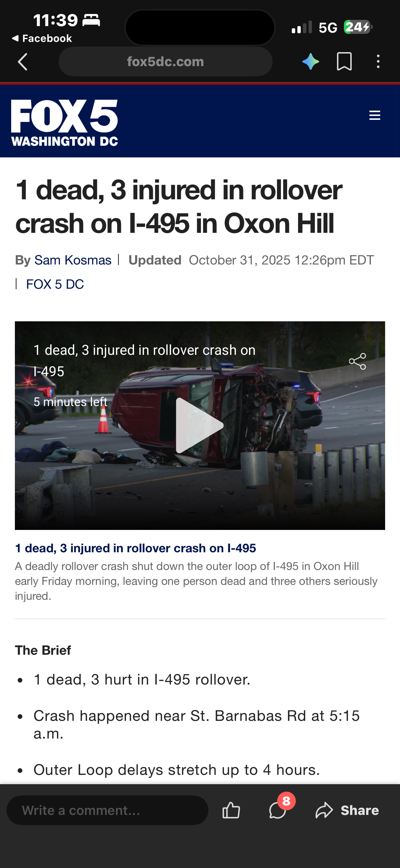The height and width of the screenshot is (868, 400).
Task: Like the post with thumbs-up icon
Action: [x=231, y=810]
